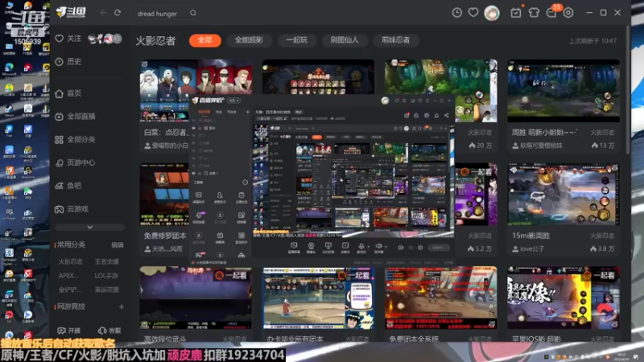Screen dimensions: 644x362
Task: Click the camera icon in stream tool toolbar
Action: tap(311, 247)
